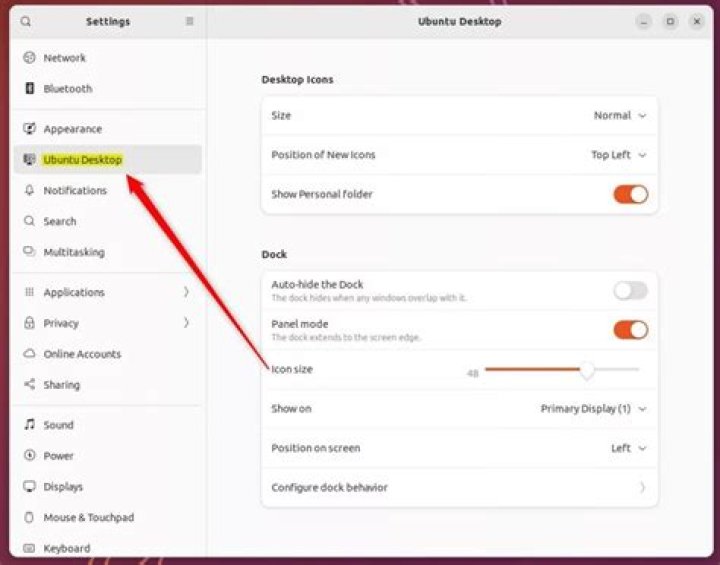Go to Bluetooth settings
Image resolution: width=720 pixels, height=565 pixels.
pos(107,88)
